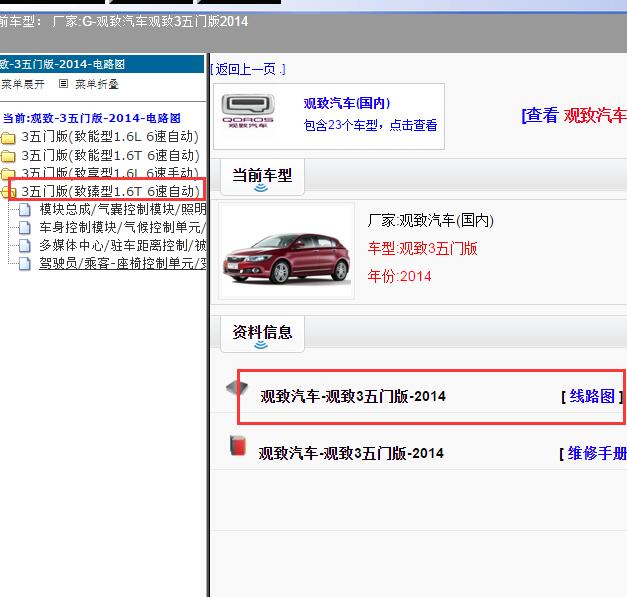
Task: Click the 查看 观致汽车 link
Action: (574, 116)
